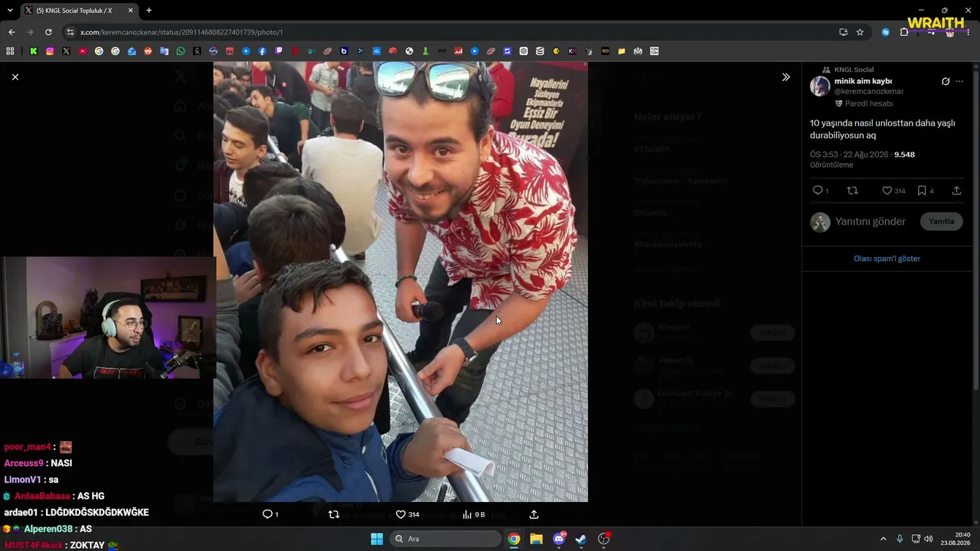Reply icon below the enlarged photo
Viewport: 980px width, 551px height.
click(x=267, y=514)
